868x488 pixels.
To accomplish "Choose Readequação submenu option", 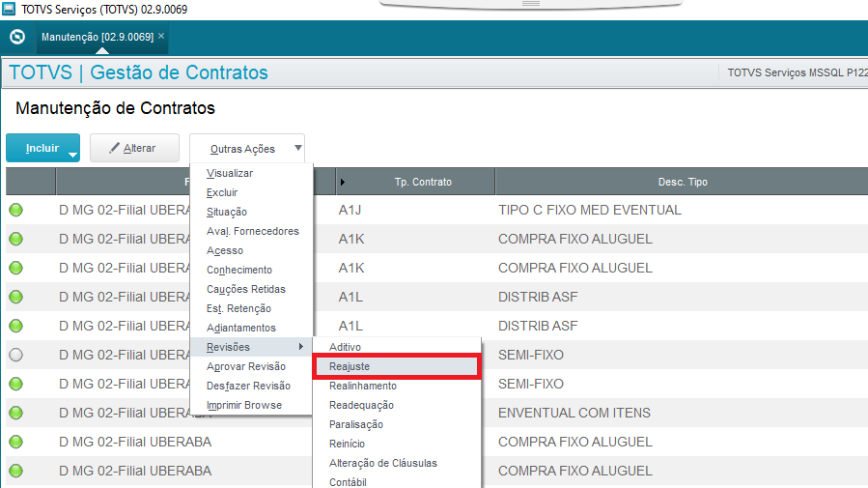I will [397, 406].
